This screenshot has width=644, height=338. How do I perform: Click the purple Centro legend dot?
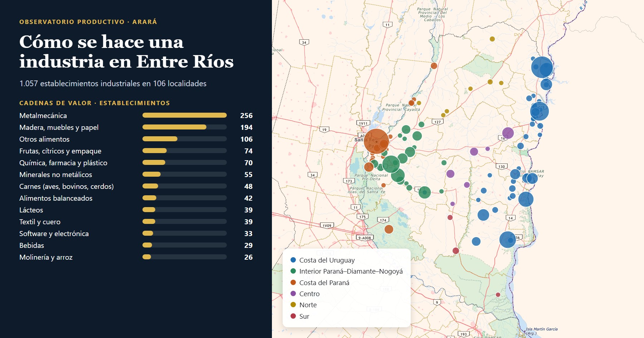coord(293,294)
